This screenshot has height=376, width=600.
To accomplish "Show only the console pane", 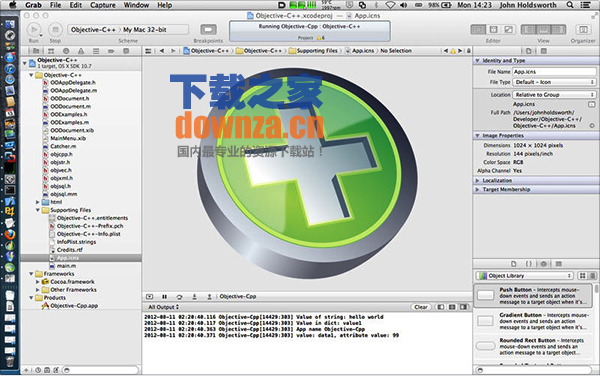I will point(464,307).
